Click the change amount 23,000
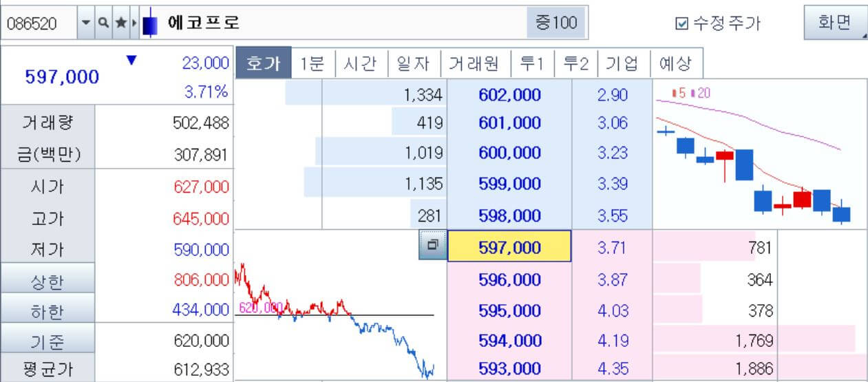Image resolution: width=868 pixels, height=382 pixels. click(205, 63)
